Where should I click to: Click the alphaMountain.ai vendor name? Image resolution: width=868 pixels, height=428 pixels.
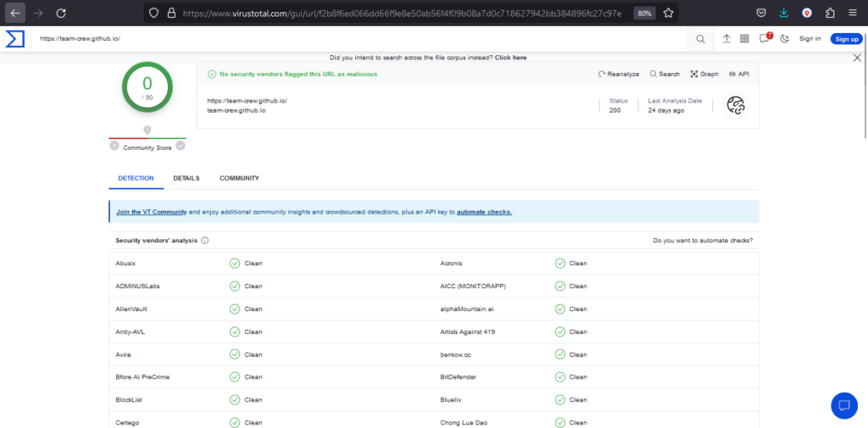tap(467, 309)
